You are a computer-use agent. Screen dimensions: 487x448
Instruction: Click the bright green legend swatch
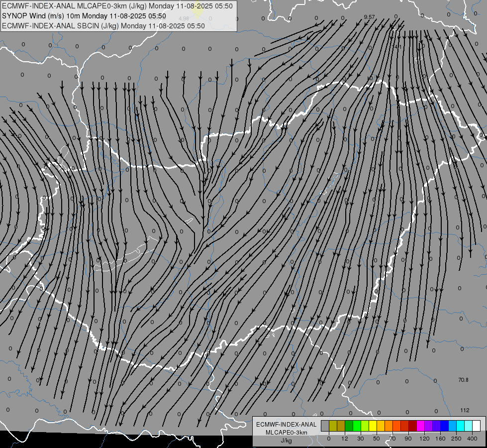tap(357, 426)
